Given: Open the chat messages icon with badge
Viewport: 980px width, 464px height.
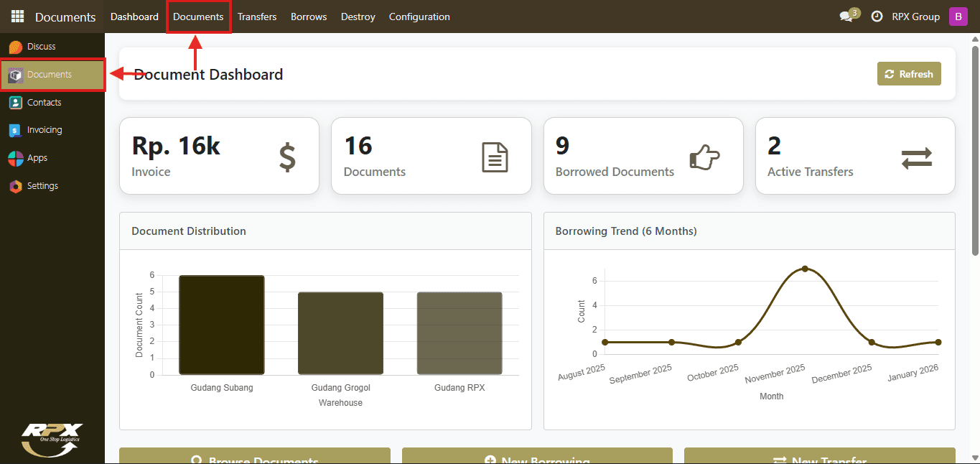Looking at the screenshot, I should [x=849, y=16].
